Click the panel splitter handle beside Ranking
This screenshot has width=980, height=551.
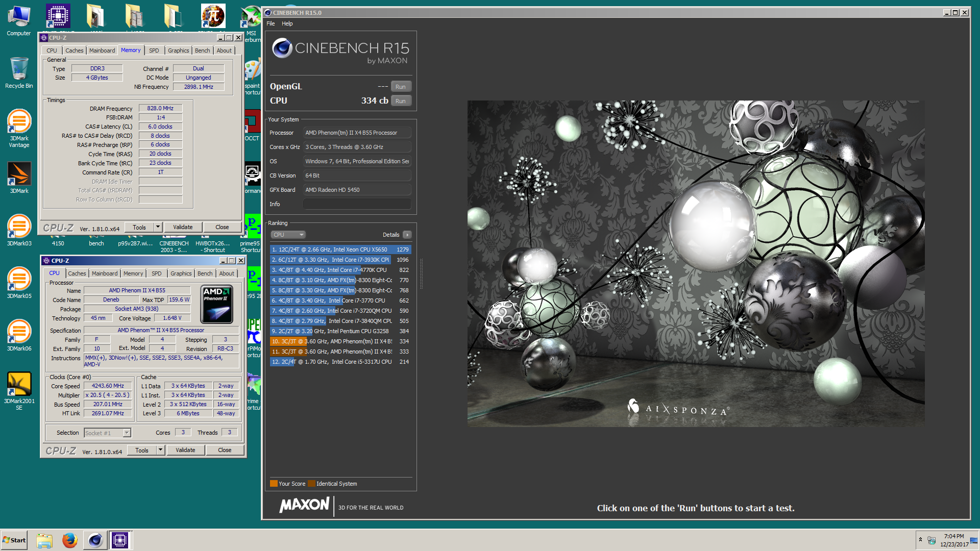tap(421, 273)
